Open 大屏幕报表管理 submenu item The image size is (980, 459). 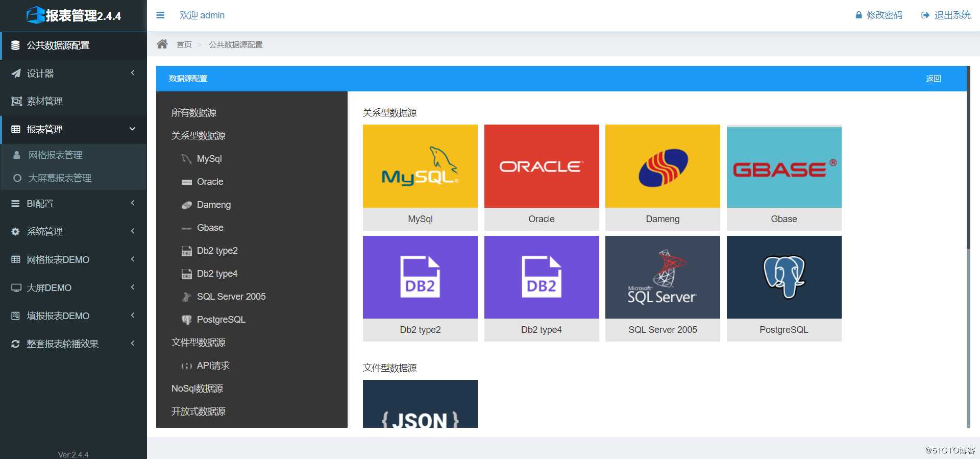pos(73,178)
